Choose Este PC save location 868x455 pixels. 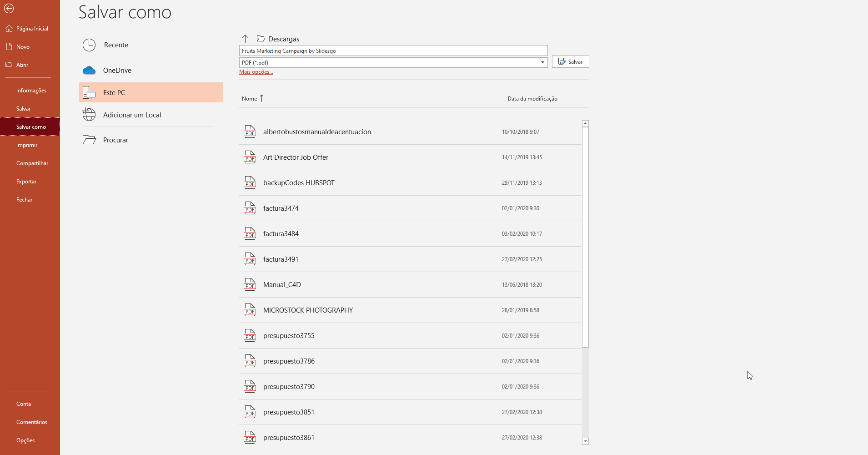pyautogui.click(x=151, y=93)
